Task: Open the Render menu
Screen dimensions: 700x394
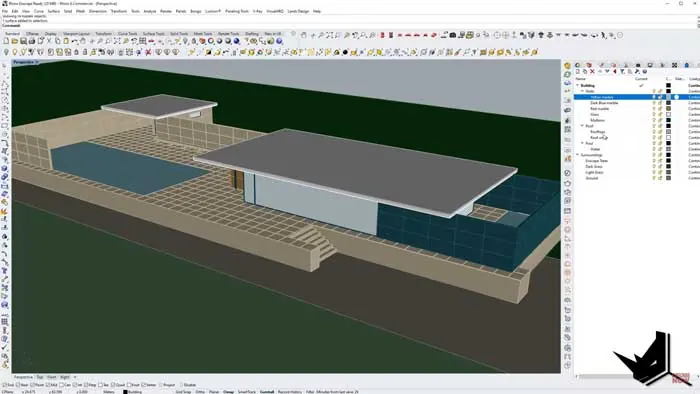Action: pos(166,11)
